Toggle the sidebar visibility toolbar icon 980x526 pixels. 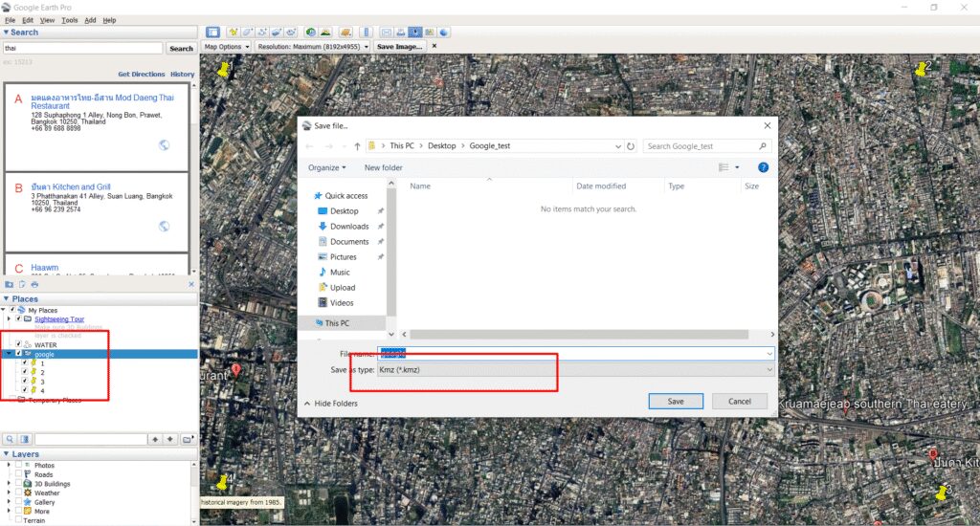[x=213, y=32]
